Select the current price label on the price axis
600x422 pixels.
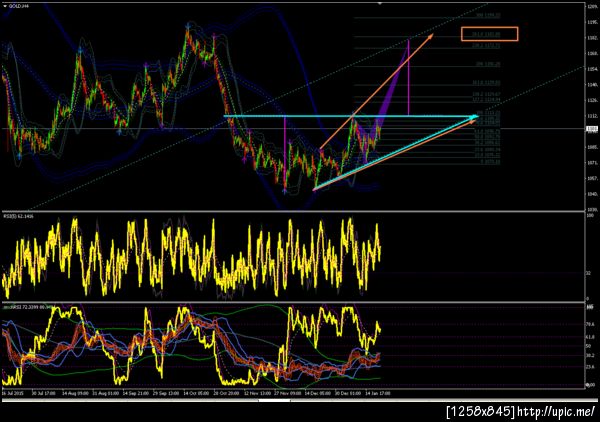coord(592,129)
